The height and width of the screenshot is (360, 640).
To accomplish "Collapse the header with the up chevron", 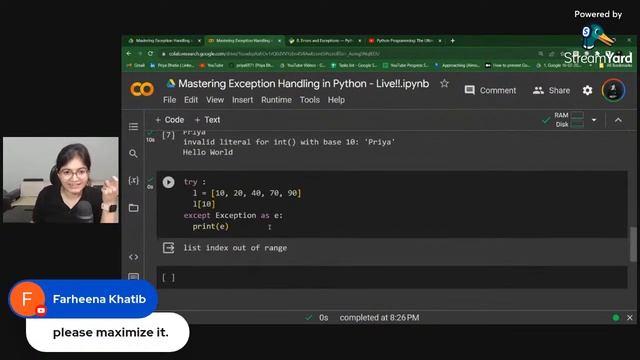I will click(618, 120).
